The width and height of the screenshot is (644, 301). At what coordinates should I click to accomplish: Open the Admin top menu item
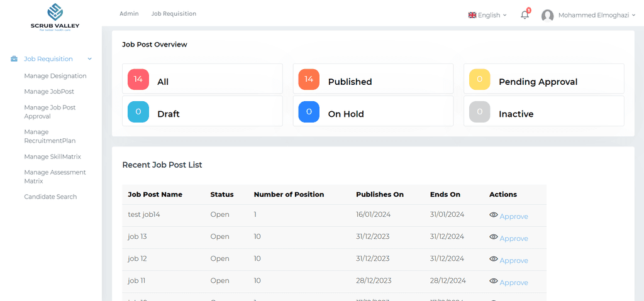[x=129, y=14]
